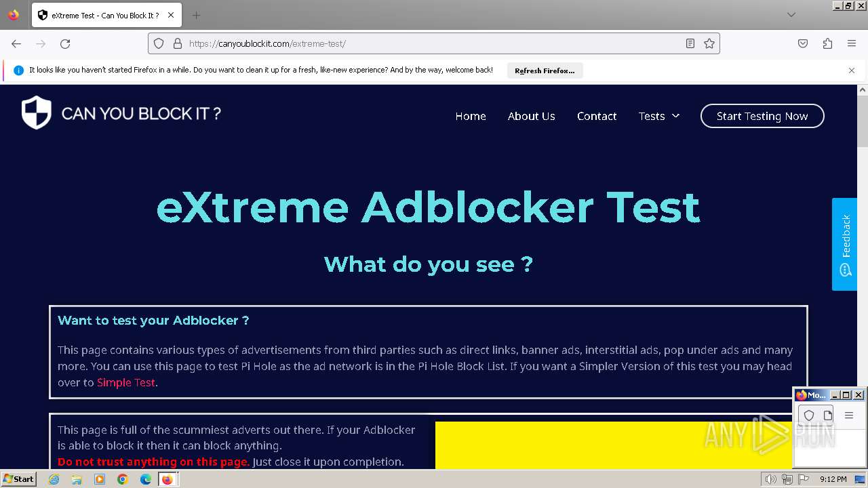
Task: Click the notification info icon
Action: 18,70
